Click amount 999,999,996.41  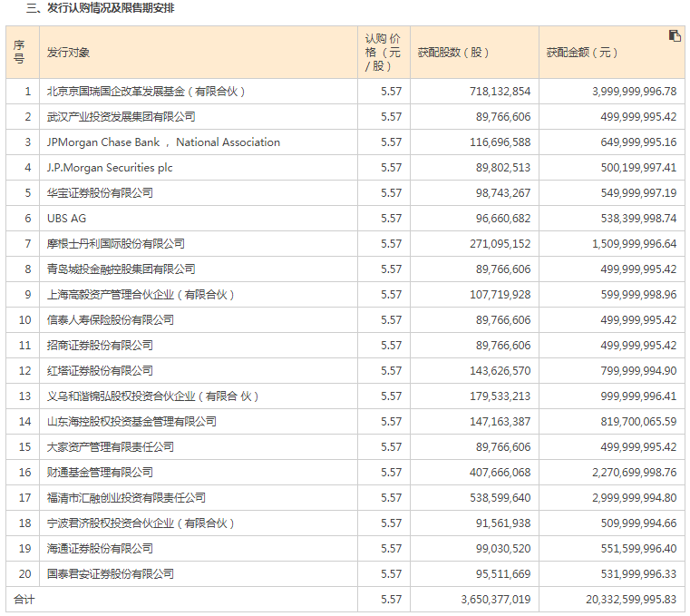point(638,396)
